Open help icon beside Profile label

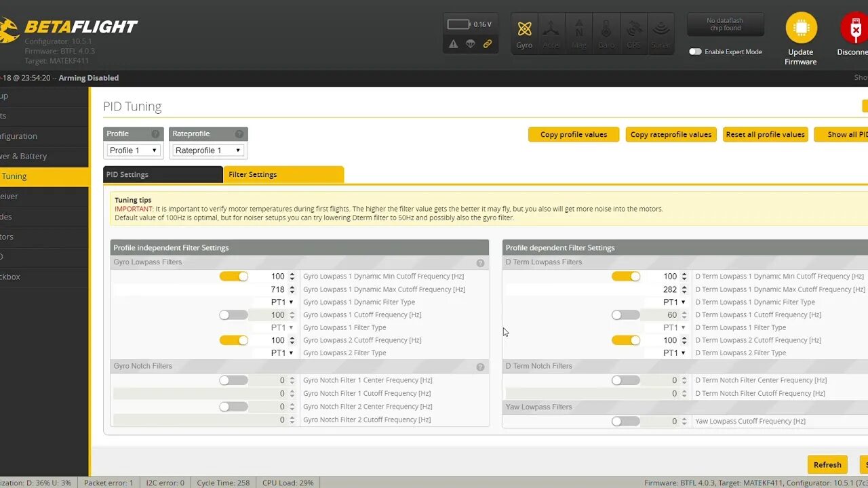click(x=155, y=134)
